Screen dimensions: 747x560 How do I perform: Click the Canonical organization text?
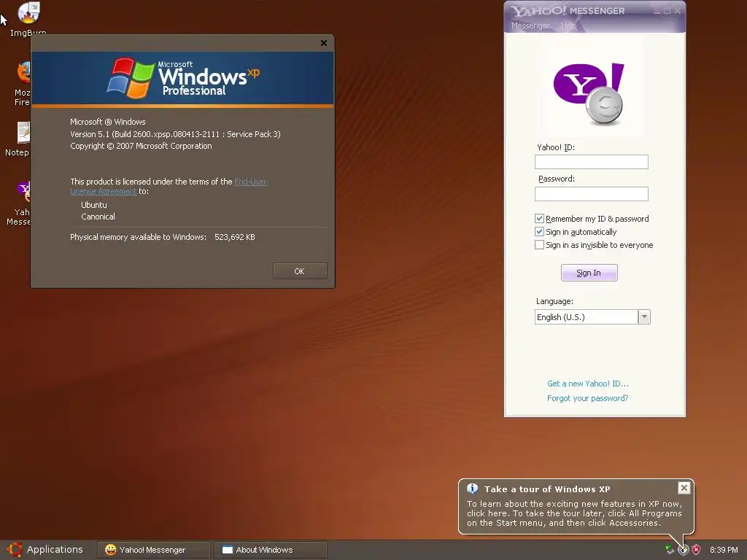coord(98,217)
